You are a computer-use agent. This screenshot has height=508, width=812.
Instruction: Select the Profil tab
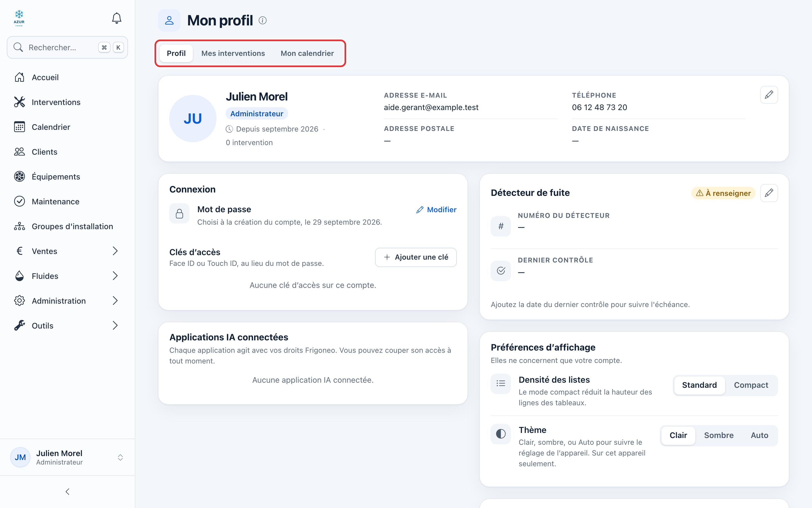(x=176, y=53)
